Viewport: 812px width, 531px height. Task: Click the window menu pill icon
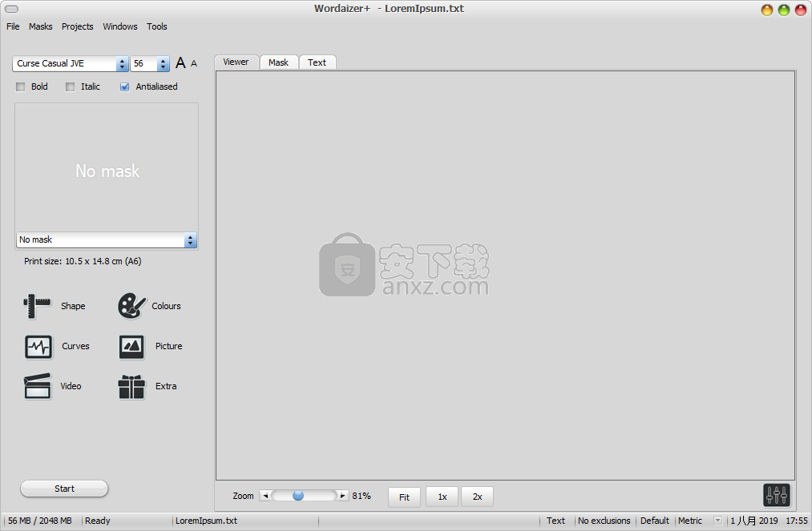pyautogui.click(x=11, y=9)
